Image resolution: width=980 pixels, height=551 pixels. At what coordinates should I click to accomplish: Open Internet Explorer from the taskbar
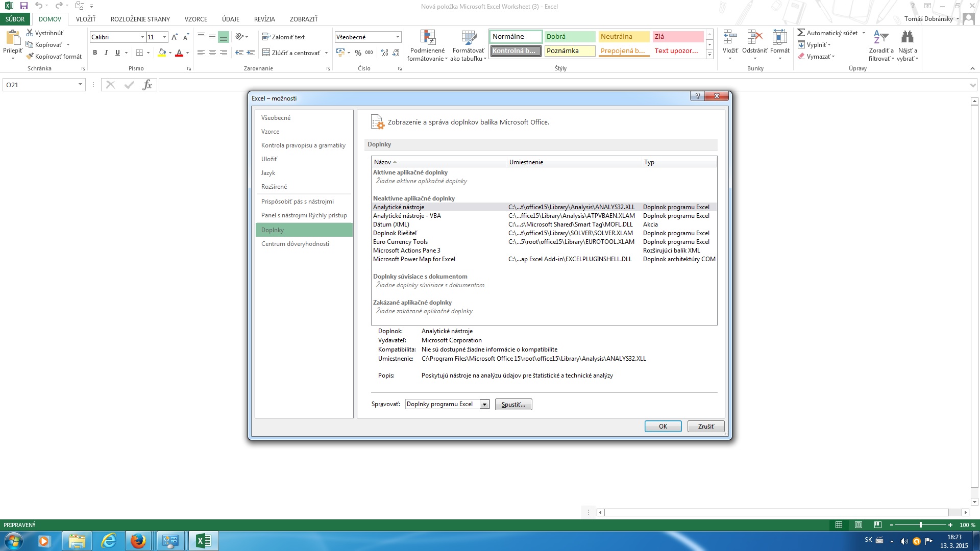pos(108,541)
